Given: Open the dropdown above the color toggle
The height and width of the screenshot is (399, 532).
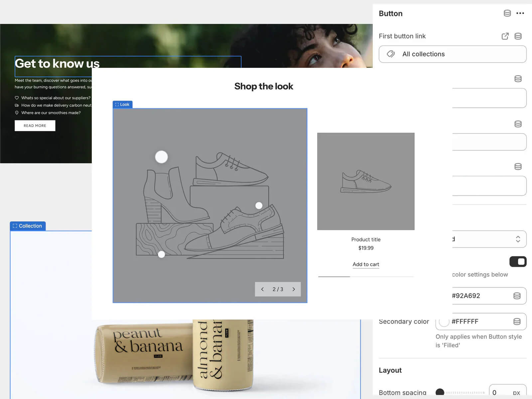Looking at the screenshot, I should (x=489, y=239).
